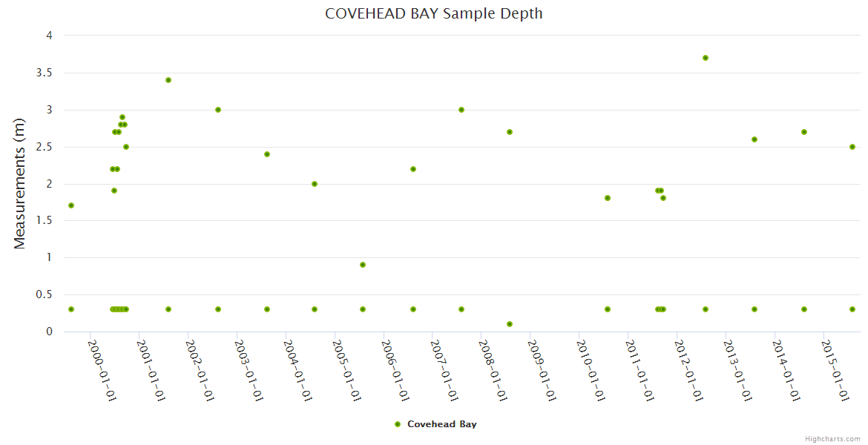Select the 2.2 m data point in 2006
The width and height of the screenshot is (868, 445).
413,169
